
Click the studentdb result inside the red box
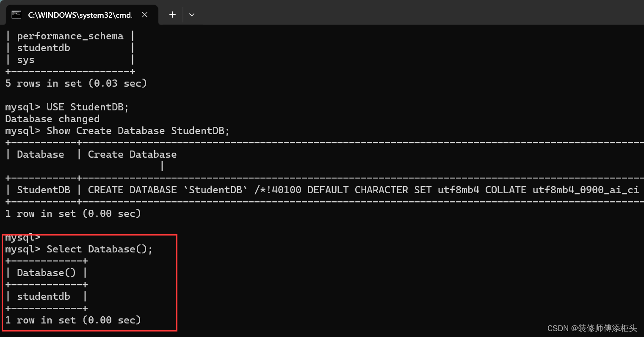click(44, 296)
